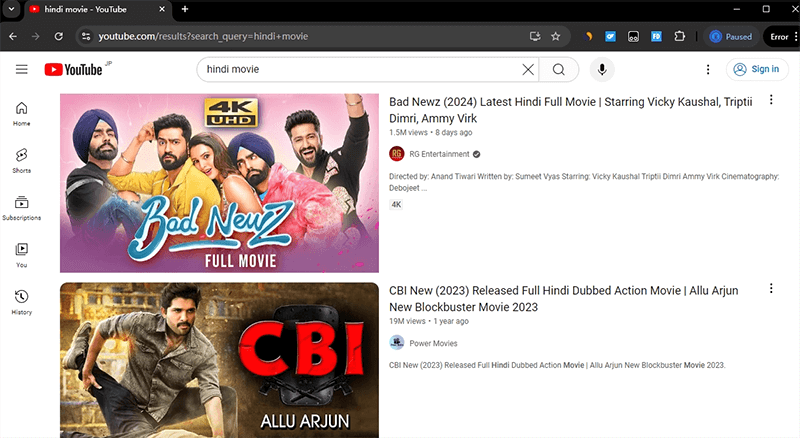Open the YouTube hamburger guide menu
800x438 pixels.
point(22,69)
